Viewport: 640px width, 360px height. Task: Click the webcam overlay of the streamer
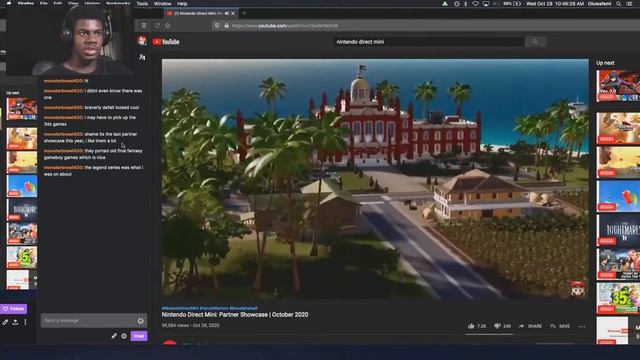click(x=70, y=40)
